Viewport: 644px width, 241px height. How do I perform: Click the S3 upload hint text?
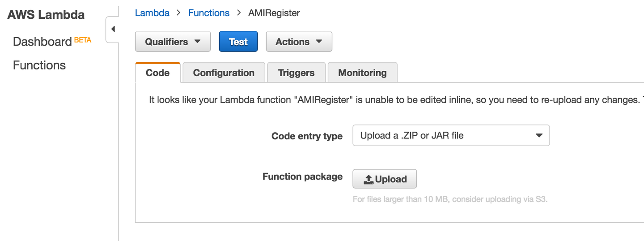pos(450,199)
